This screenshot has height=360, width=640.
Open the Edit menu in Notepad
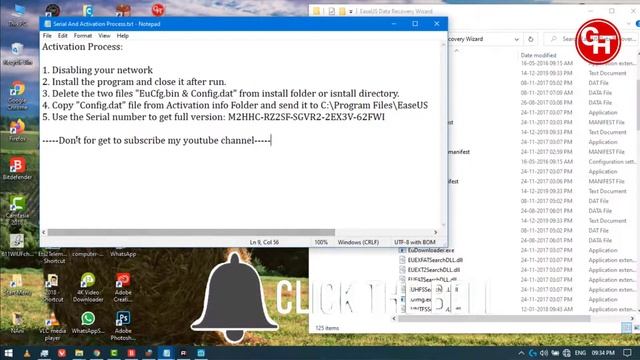[62, 36]
